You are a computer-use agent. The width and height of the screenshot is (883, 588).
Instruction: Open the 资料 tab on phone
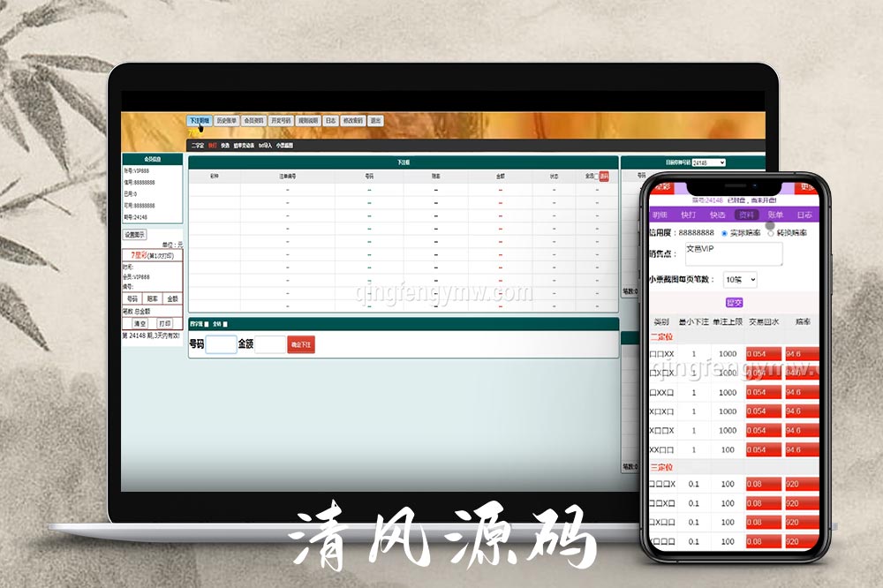point(747,215)
